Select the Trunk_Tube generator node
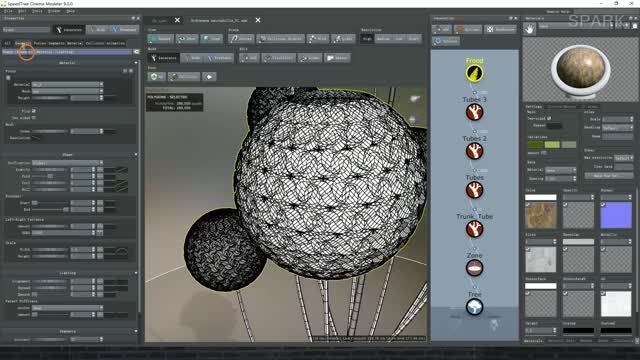 click(x=474, y=229)
